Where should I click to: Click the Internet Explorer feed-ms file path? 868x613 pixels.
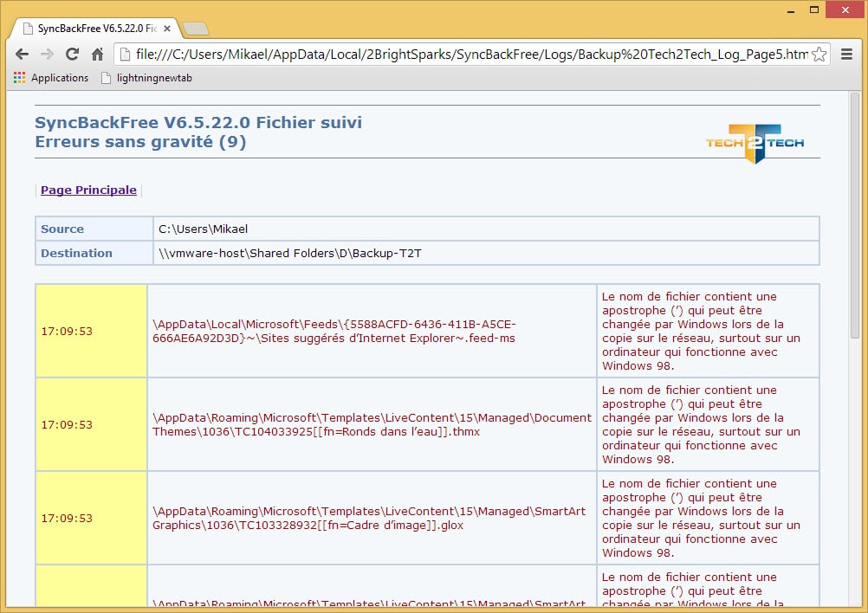(334, 332)
